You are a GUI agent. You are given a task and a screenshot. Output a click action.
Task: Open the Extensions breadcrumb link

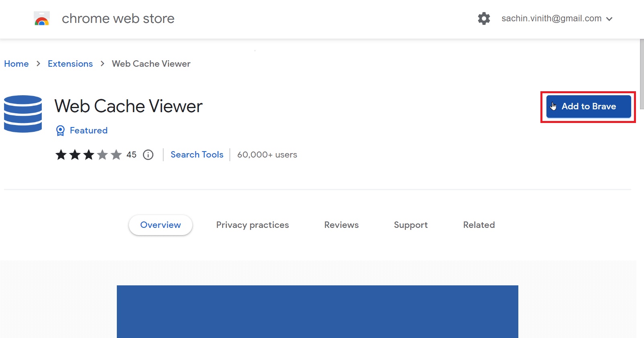(x=70, y=64)
